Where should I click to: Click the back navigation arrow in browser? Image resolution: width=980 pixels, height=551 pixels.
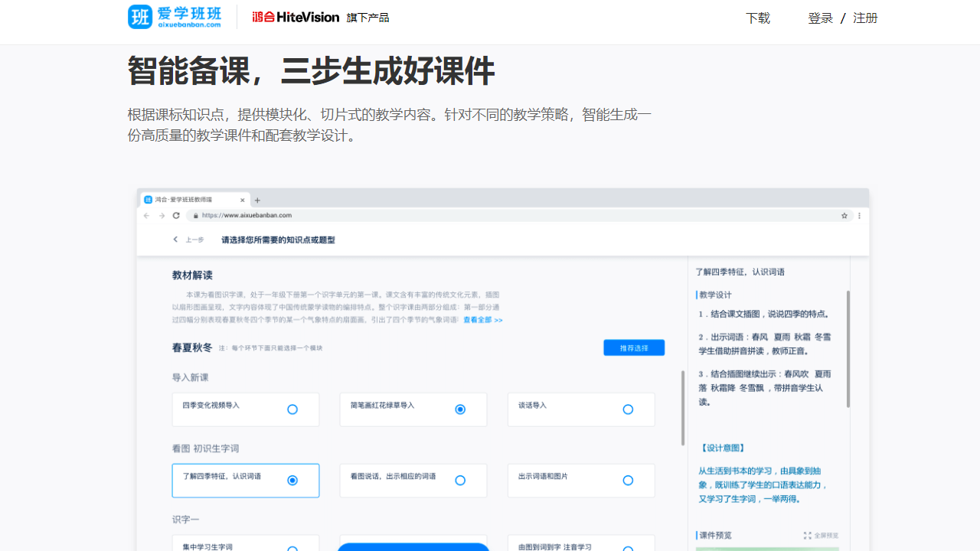(x=145, y=216)
